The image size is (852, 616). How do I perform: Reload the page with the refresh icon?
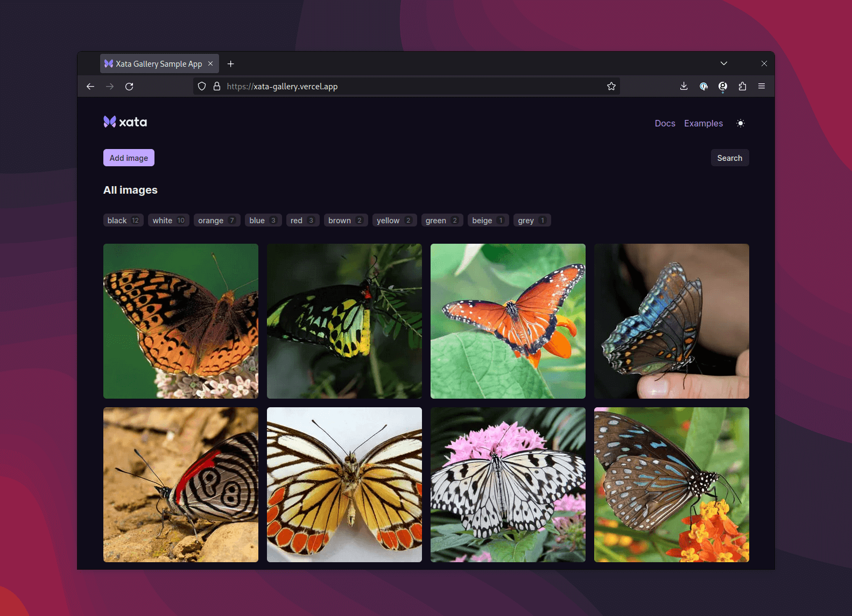129,87
